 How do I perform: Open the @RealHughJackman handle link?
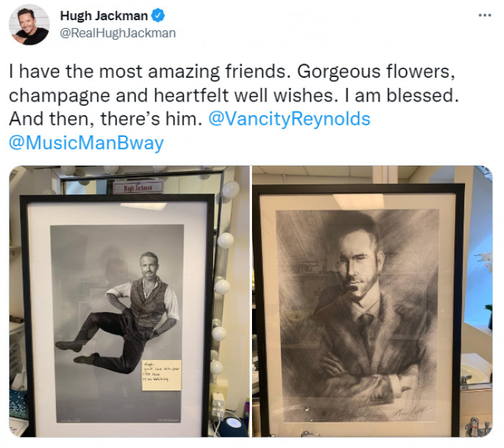click(118, 33)
